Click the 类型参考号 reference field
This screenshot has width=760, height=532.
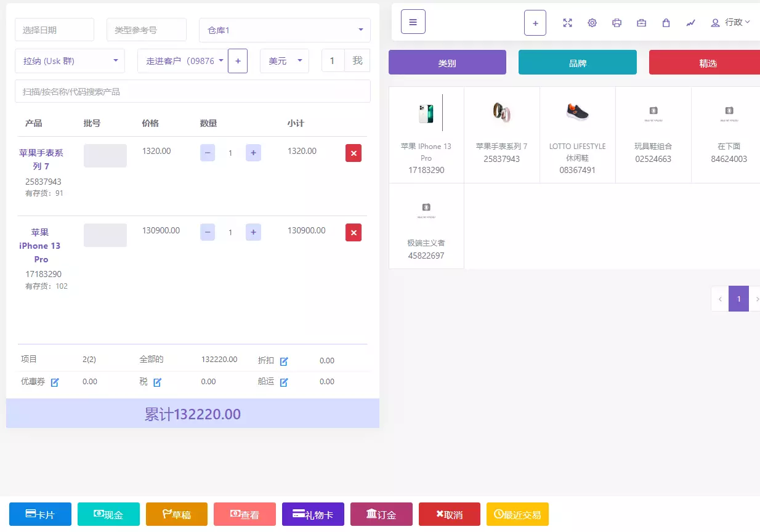tap(147, 30)
